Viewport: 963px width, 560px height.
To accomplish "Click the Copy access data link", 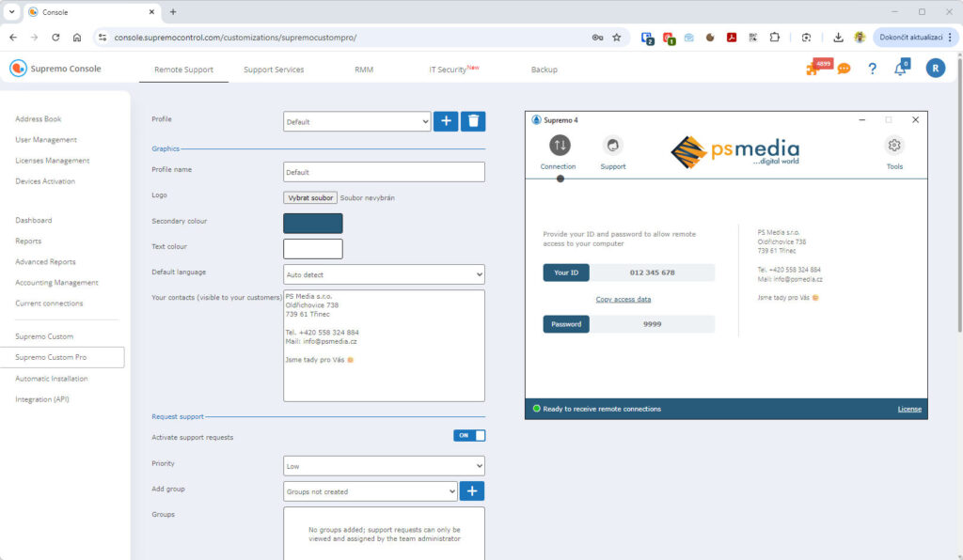I will tap(624, 300).
